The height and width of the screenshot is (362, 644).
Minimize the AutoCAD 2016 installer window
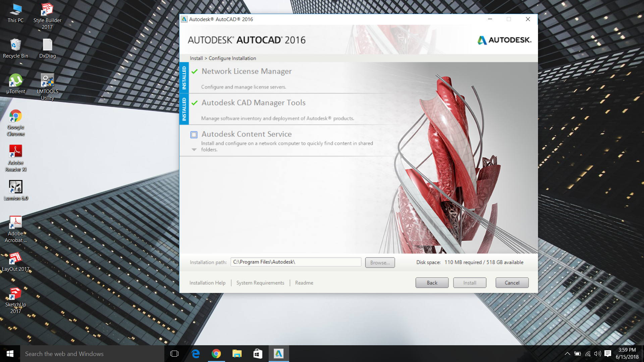click(490, 19)
